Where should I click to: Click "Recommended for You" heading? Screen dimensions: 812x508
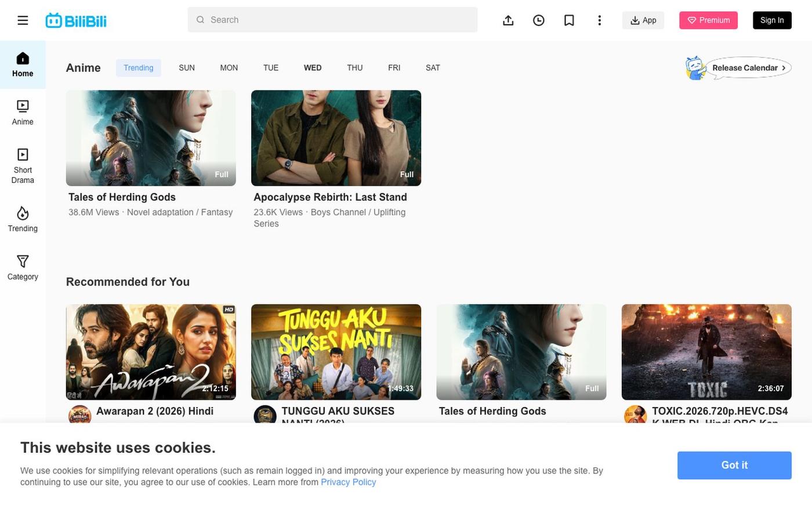click(x=128, y=282)
